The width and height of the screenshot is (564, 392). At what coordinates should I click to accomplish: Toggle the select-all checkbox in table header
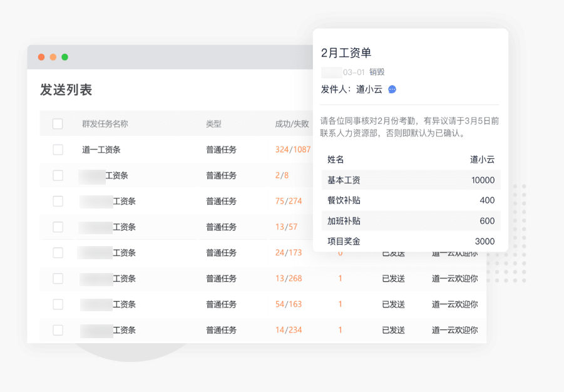click(58, 124)
